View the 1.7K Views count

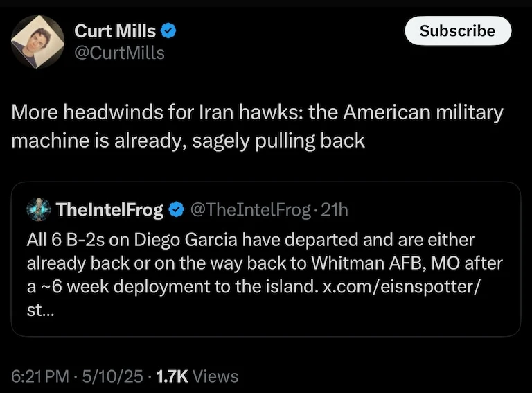197,376
